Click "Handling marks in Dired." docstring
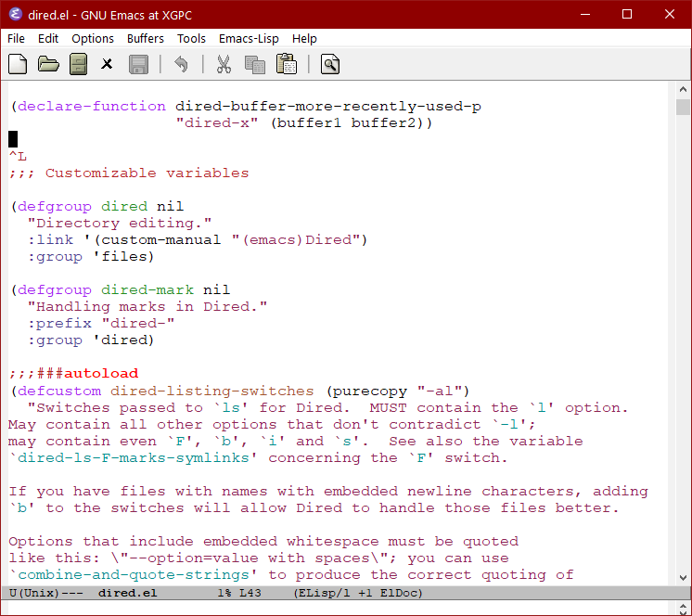 [x=147, y=307]
